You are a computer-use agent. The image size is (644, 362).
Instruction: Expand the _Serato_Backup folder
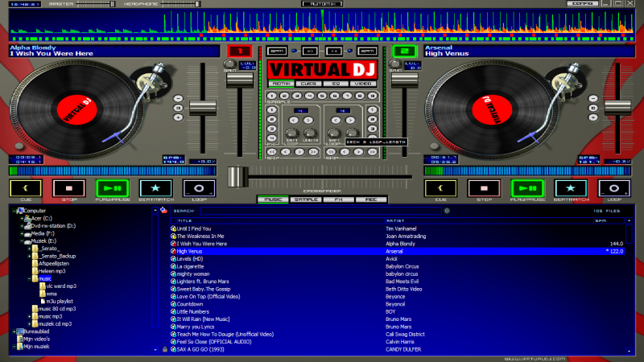click(x=29, y=256)
